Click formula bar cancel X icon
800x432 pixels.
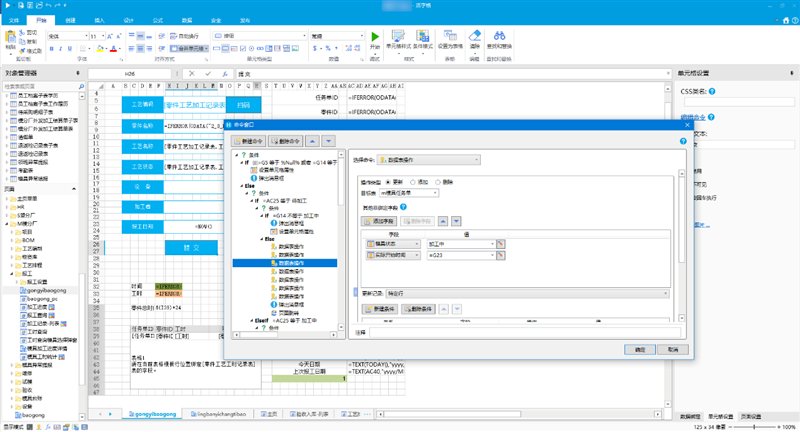coord(192,74)
